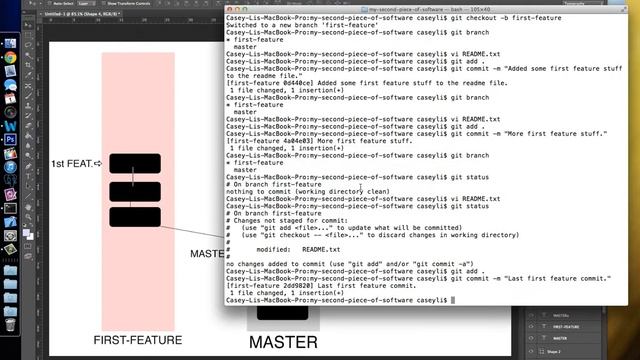The width and height of the screenshot is (640, 360).
Task: Select the Line shape tool
Action: point(28,196)
